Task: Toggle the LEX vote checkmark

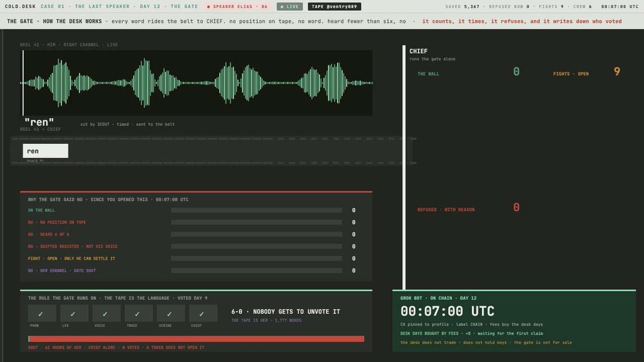Action: coord(74,313)
